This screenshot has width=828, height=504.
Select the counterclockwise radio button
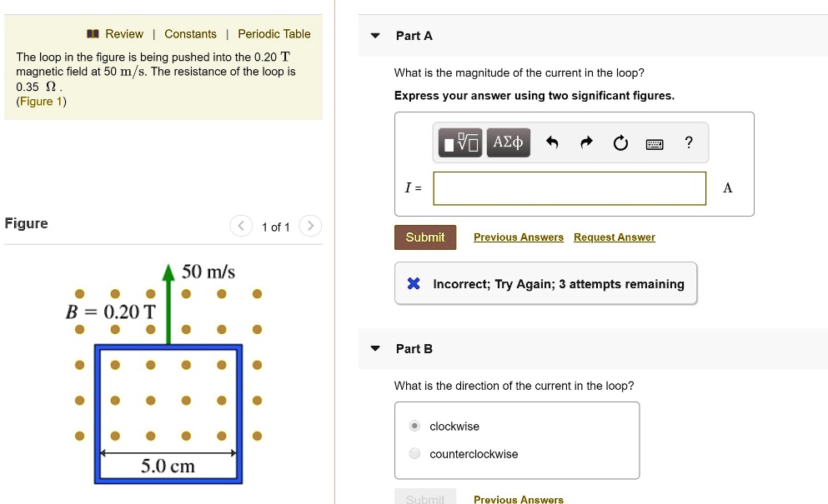pos(414,454)
